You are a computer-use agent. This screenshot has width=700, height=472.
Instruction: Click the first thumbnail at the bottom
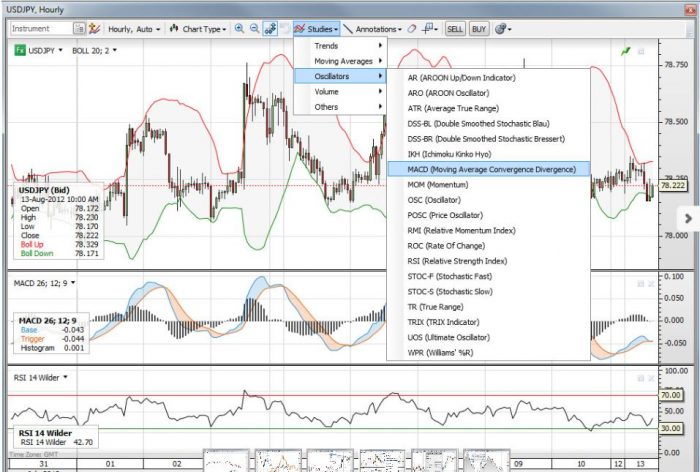(226, 460)
